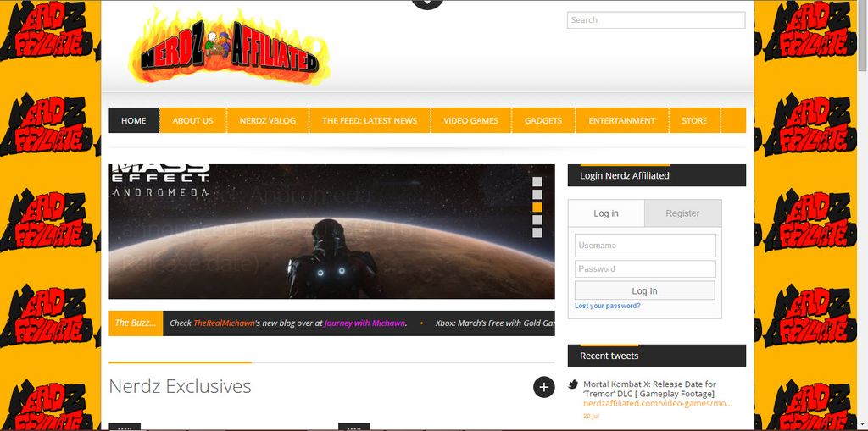This screenshot has width=868, height=431.
Task: Open the Mass Effect Andromeda slider image
Action: tap(331, 231)
